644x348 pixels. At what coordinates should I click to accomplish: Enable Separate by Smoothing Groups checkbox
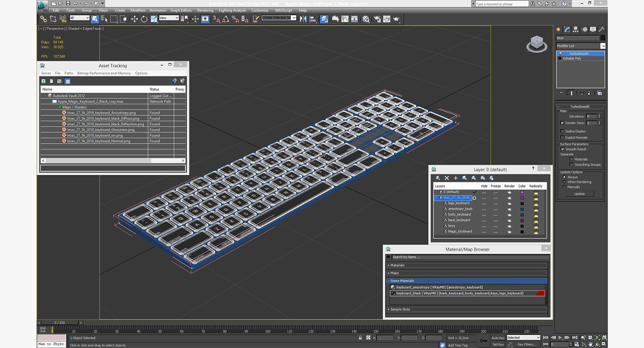click(x=571, y=164)
